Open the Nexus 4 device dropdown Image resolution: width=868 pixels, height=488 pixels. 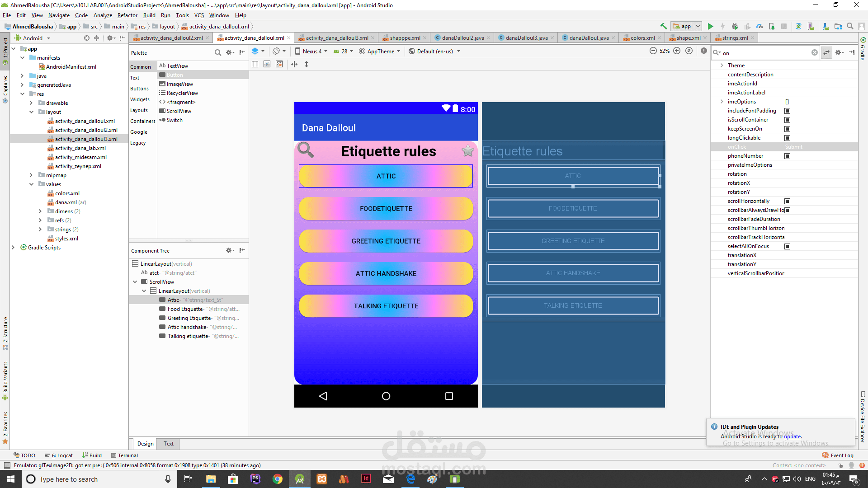click(311, 51)
